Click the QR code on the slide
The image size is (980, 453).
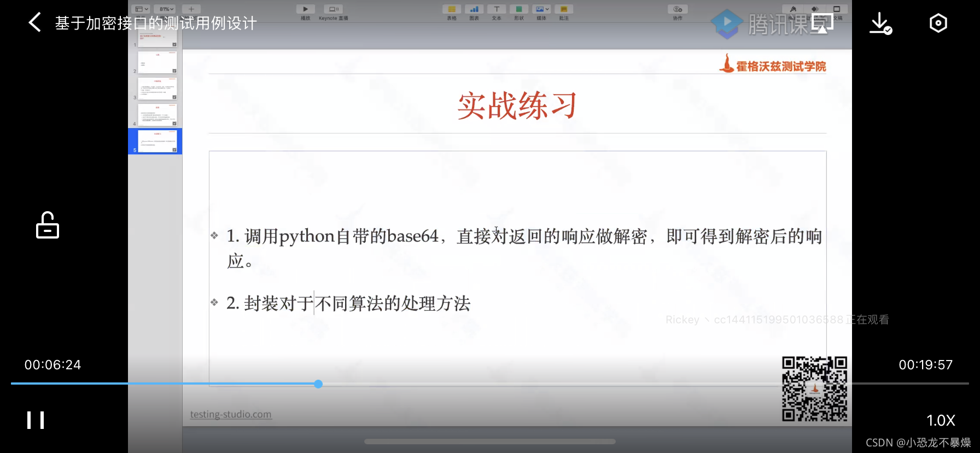click(x=814, y=389)
